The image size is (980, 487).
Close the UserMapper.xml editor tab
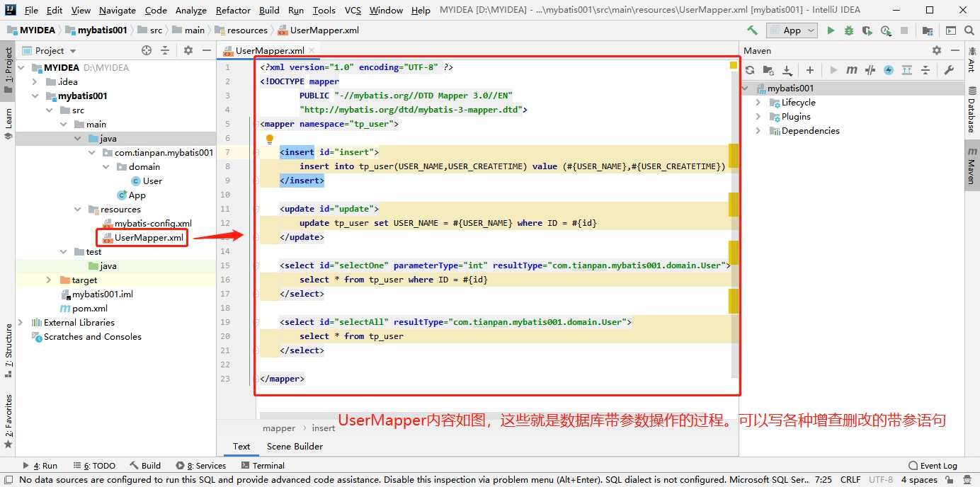(x=312, y=51)
